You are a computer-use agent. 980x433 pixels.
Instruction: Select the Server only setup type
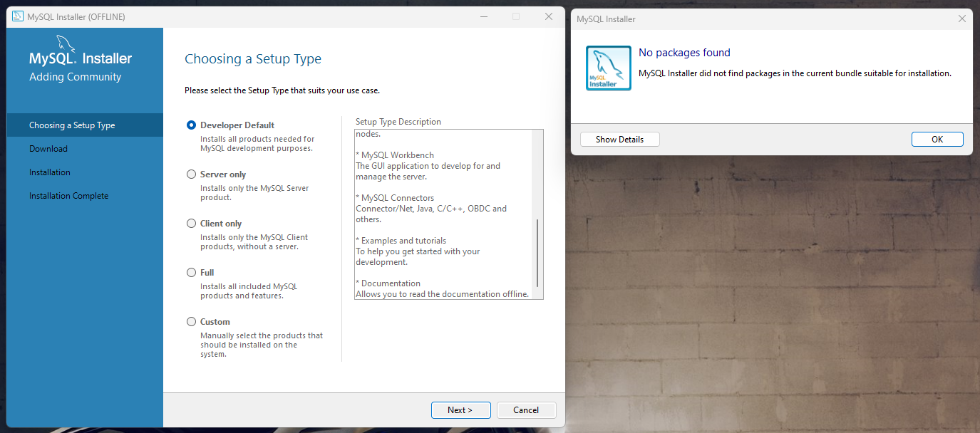[x=191, y=174]
